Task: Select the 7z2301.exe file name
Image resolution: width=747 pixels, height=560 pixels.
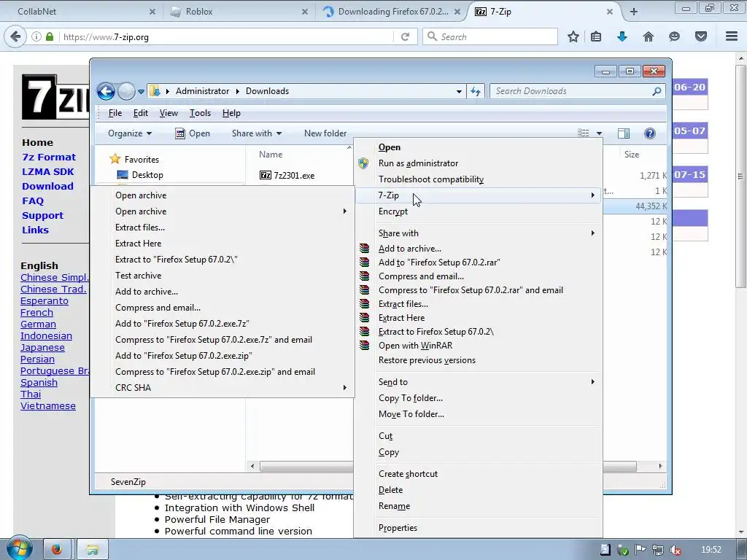Action: [294, 175]
